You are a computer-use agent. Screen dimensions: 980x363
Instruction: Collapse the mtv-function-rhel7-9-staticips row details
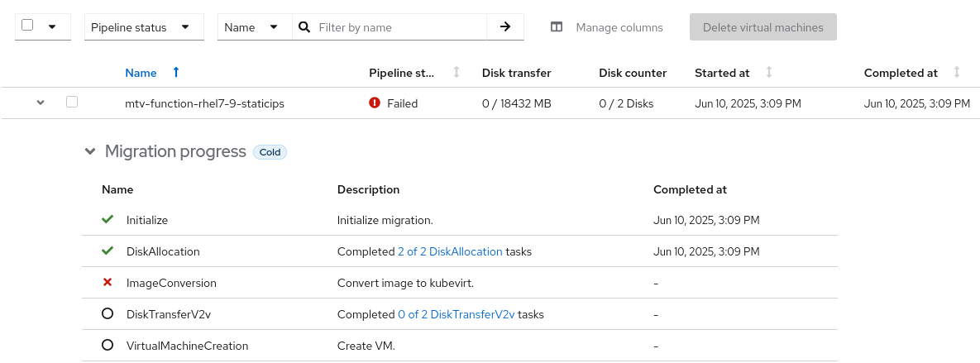tap(40, 103)
